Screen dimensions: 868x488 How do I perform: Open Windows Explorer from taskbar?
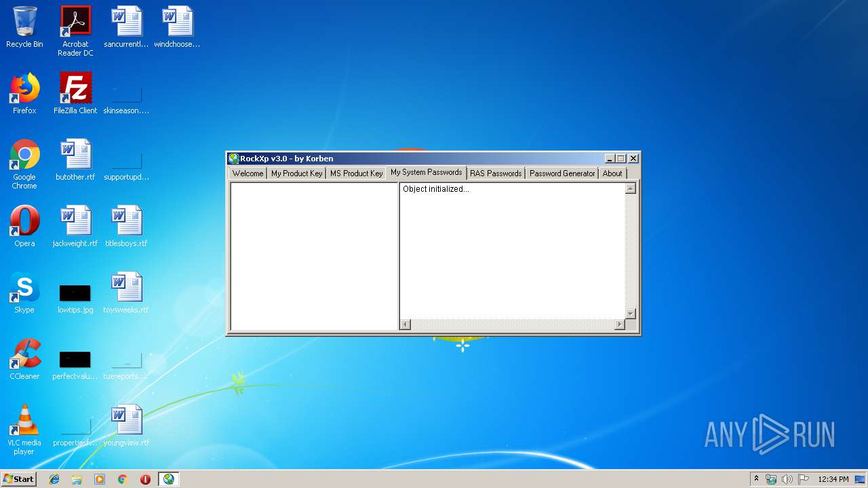pos(77,479)
